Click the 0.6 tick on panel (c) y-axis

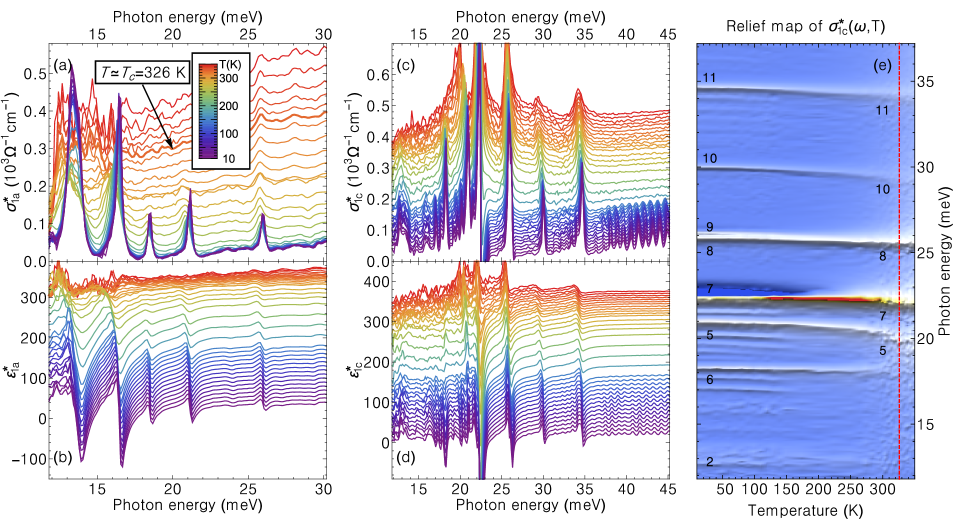pos(378,74)
